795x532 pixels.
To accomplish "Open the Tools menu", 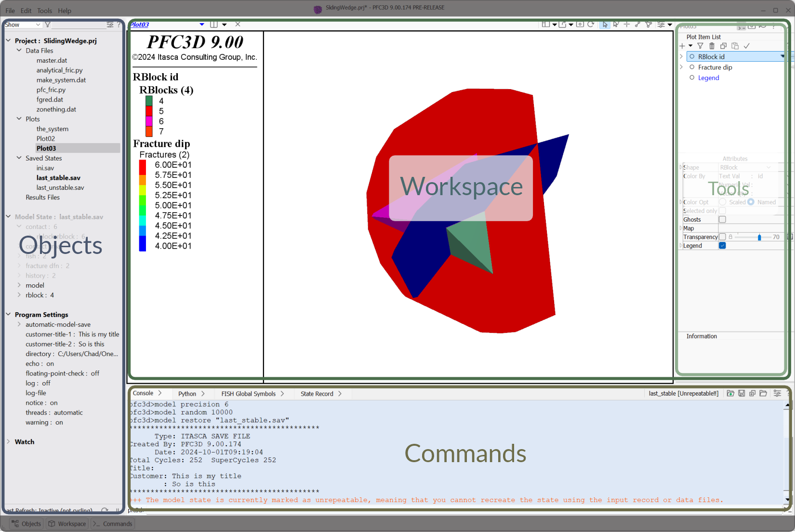I will click(x=44, y=11).
